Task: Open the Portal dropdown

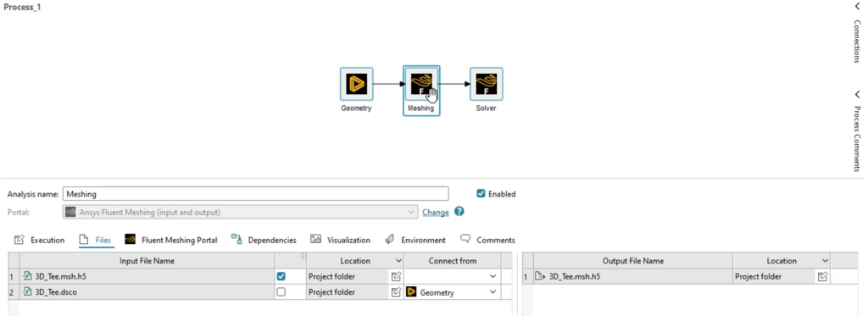Action: (x=410, y=212)
